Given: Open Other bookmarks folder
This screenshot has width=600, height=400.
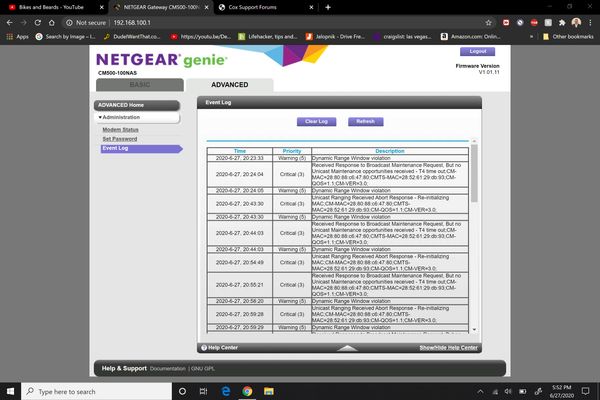Looking at the screenshot, I should click(x=568, y=37).
